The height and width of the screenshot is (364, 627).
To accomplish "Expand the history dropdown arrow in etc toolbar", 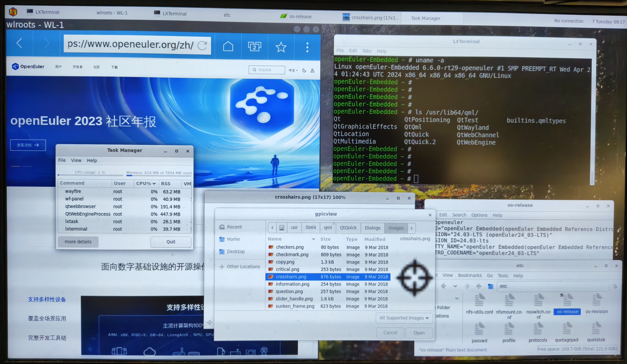I will tap(455, 286).
